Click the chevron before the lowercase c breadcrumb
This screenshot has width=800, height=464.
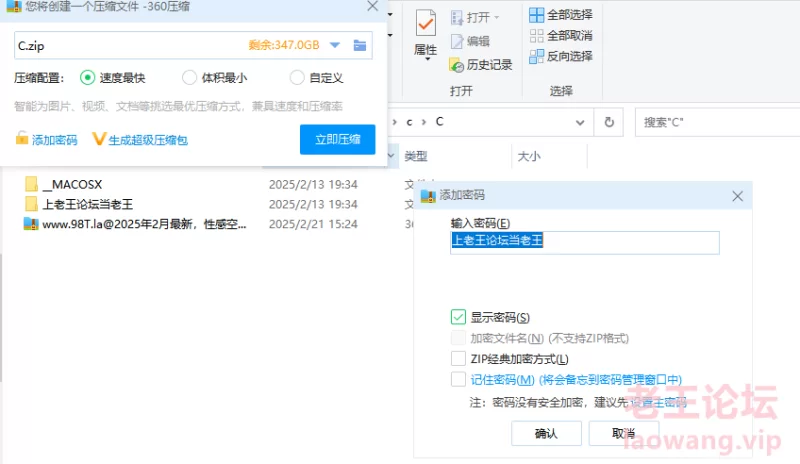click(394, 123)
